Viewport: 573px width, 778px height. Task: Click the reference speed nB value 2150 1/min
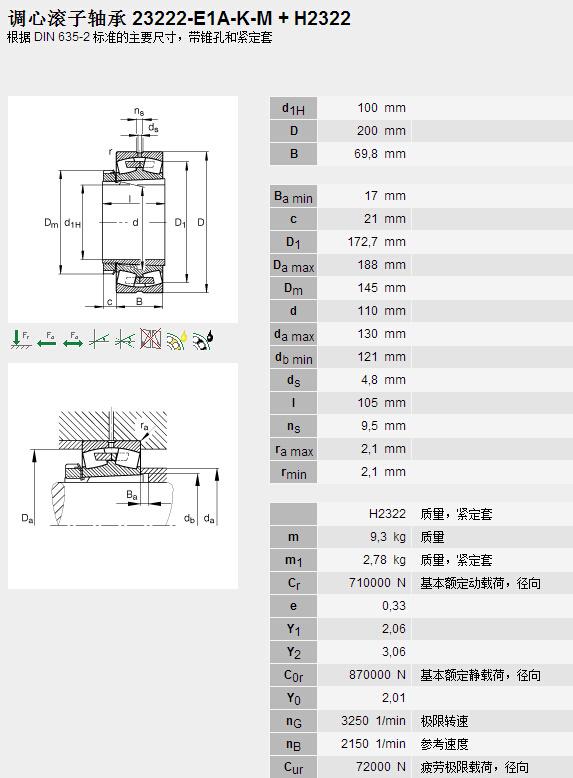pos(373,744)
